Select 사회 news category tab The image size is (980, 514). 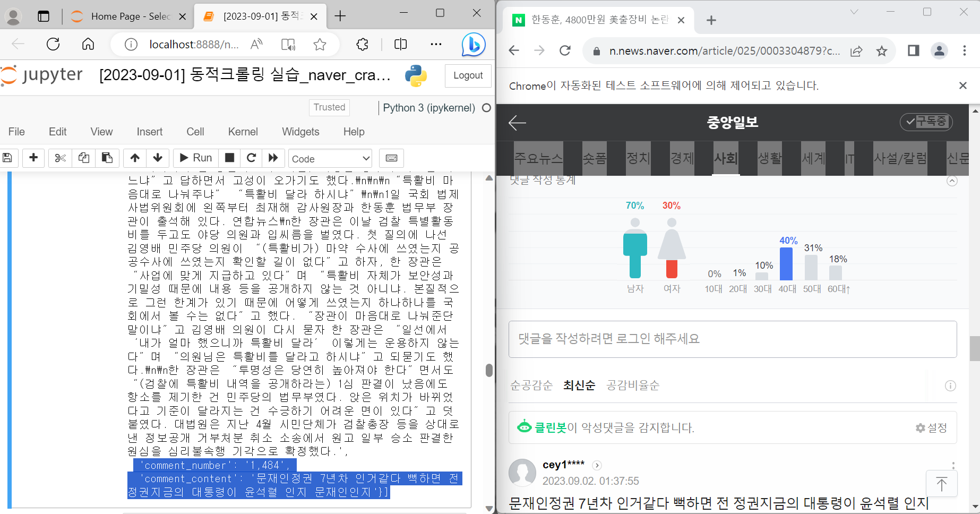pos(726,158)
